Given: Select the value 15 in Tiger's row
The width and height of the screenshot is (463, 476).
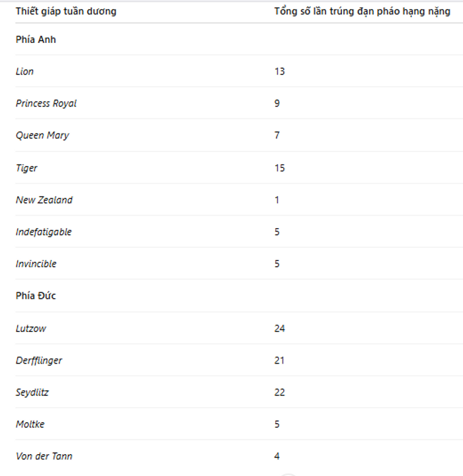Looking at the screenshot, I should 280,168.
